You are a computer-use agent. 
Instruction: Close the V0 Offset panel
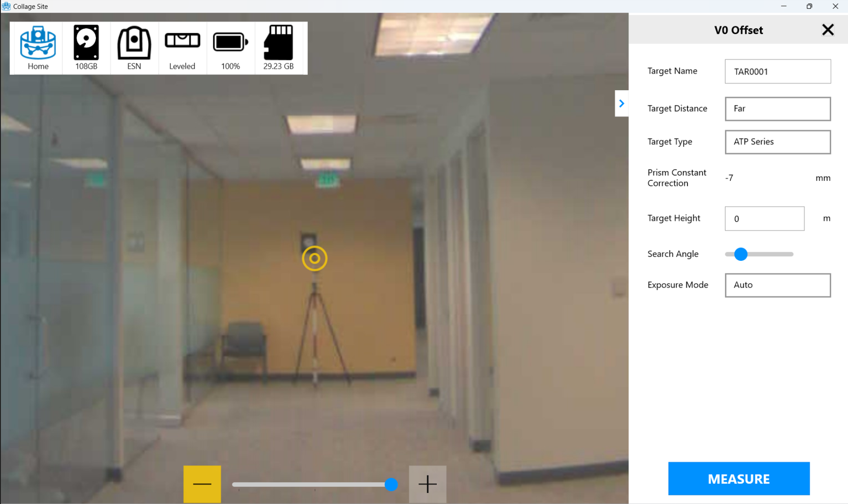(x=828, y=30)
